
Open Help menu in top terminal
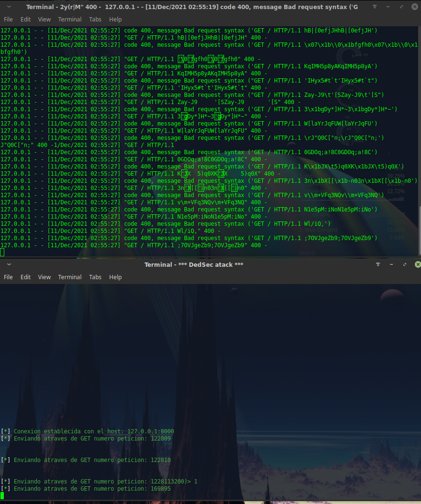point(115,19)
